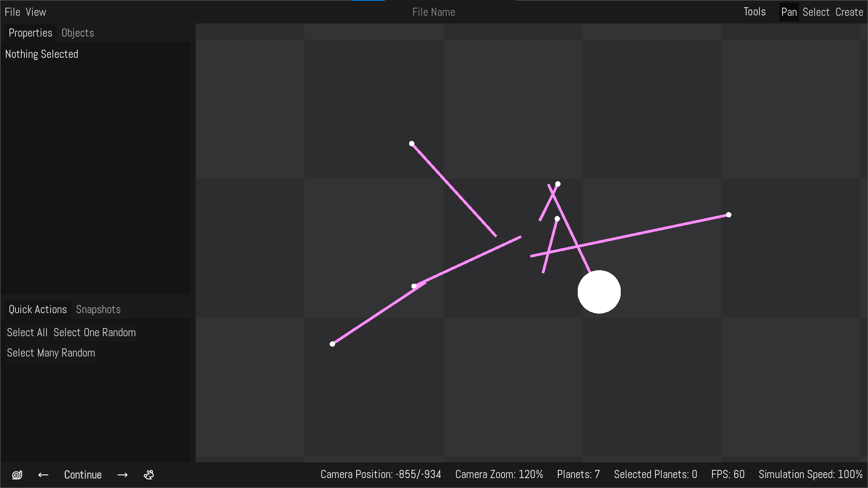Open the View menu
Screen dimensions: 868x488
coord(36,12)
